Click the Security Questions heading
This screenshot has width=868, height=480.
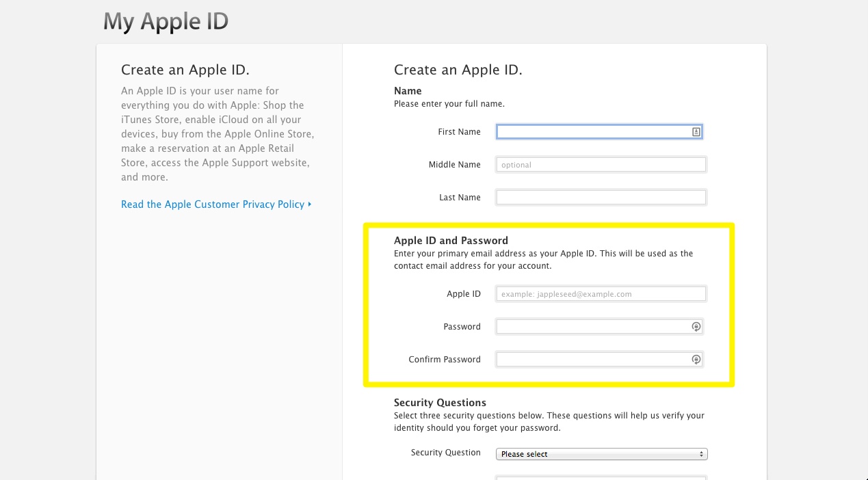point(440,403)
